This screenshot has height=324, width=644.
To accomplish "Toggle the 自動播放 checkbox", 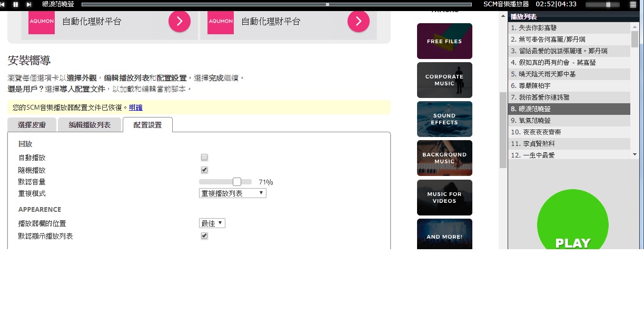I will point(204,157).
